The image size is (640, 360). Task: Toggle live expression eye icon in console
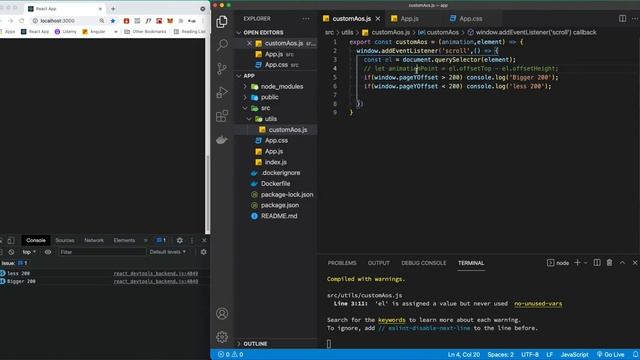click(48, 252)
